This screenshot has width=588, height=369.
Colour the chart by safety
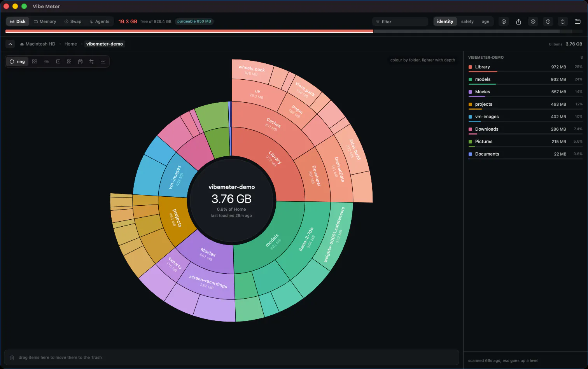tap(467, 21)
